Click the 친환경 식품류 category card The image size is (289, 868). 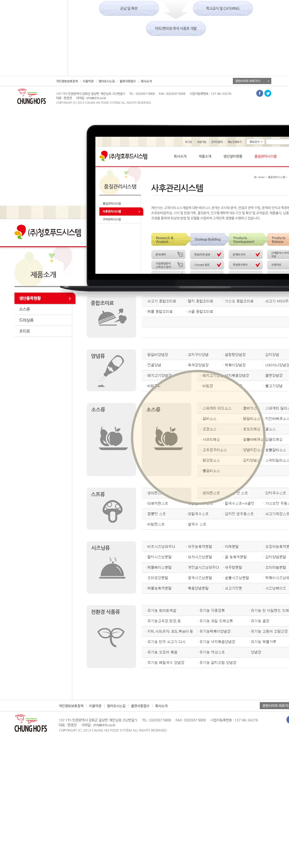click(x=111, y=636)
